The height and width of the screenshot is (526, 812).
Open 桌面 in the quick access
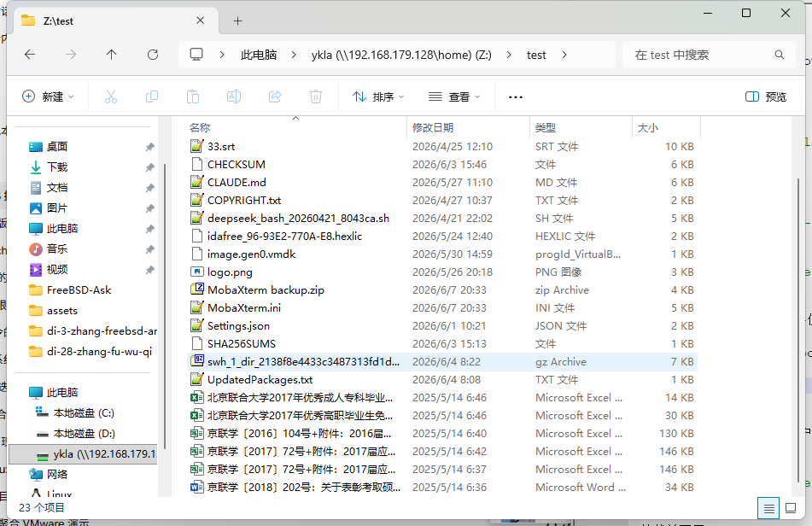point(57,147)
